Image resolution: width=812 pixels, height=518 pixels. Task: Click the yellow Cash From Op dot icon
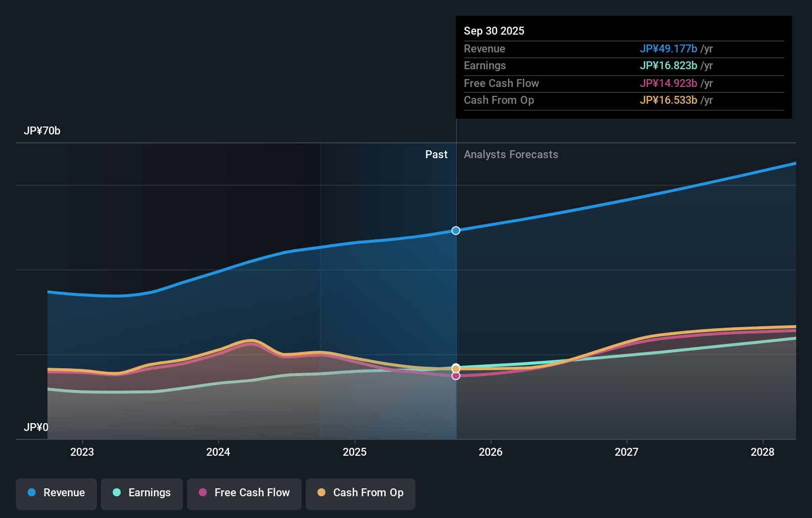point(322,493)
